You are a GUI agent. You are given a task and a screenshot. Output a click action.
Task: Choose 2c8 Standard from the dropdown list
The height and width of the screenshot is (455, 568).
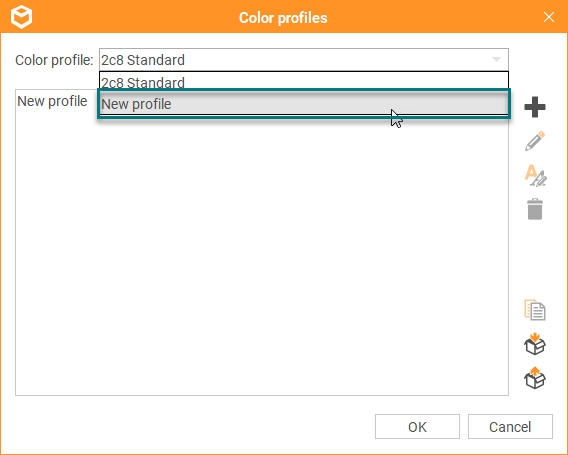click(304, 81)
